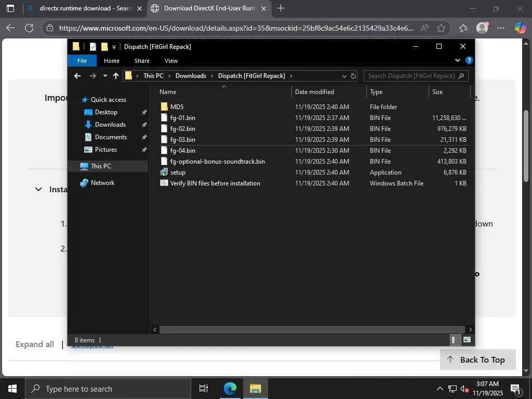Image resolution: width=532 pixels, height=399 pixels.
Task: Click the Up one level arrow
Action: click(x=116, y=76)
